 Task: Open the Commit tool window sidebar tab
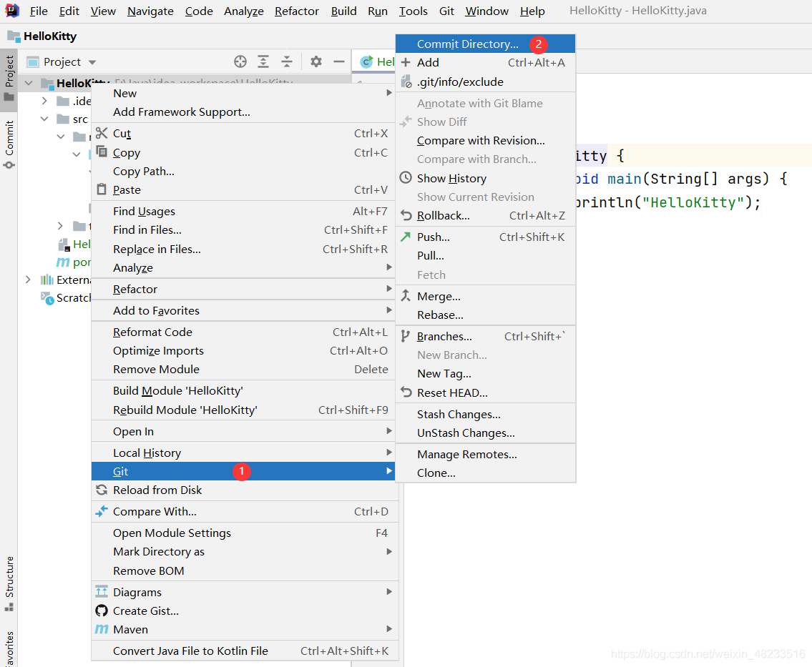point(9,144)
